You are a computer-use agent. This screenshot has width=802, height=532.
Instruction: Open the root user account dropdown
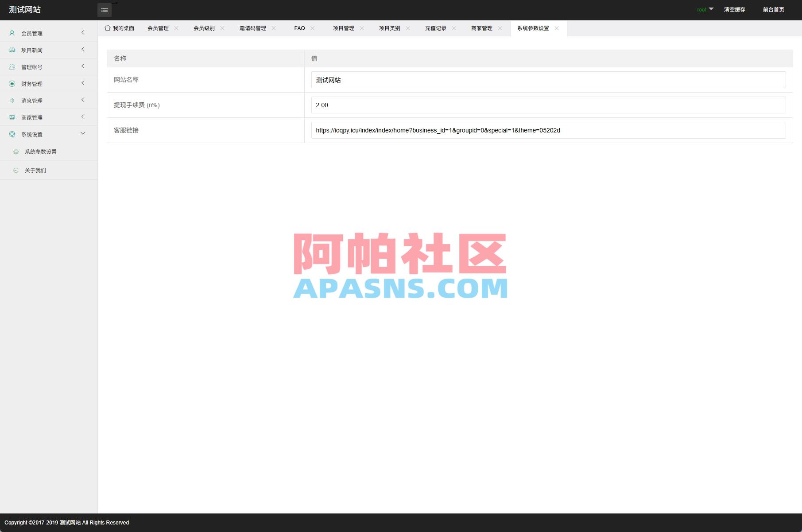tap(705, 9)
